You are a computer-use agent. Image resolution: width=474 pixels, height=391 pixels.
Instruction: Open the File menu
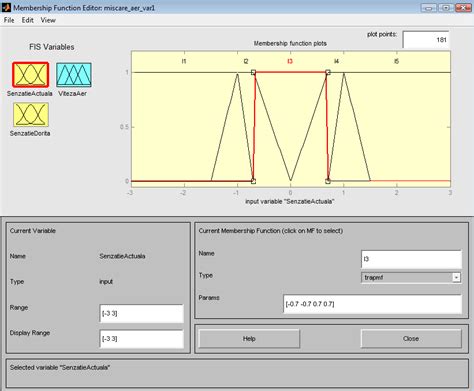pos(9,20)
